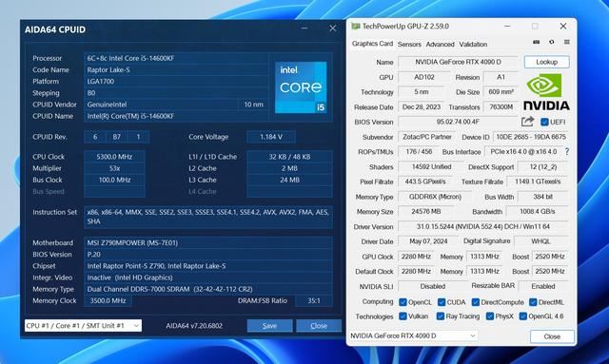This screenshot has width=609, height=364.
Task: Switch to the Advanced tab
Action: click(440, 45)
